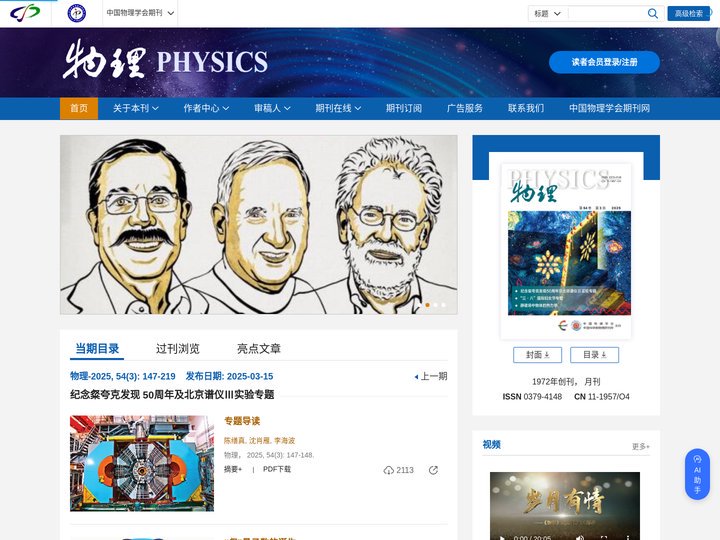Expand abstract with 摘要+ link
The height and width of the screenshot is (540, 720).
[x=233, y=469]
